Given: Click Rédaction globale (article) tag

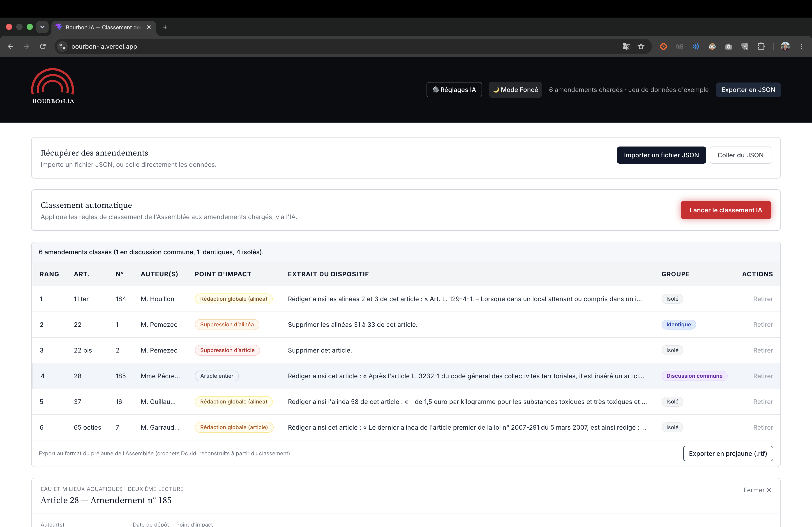Looking at the screenshot, I should click(x=234, y=427).
